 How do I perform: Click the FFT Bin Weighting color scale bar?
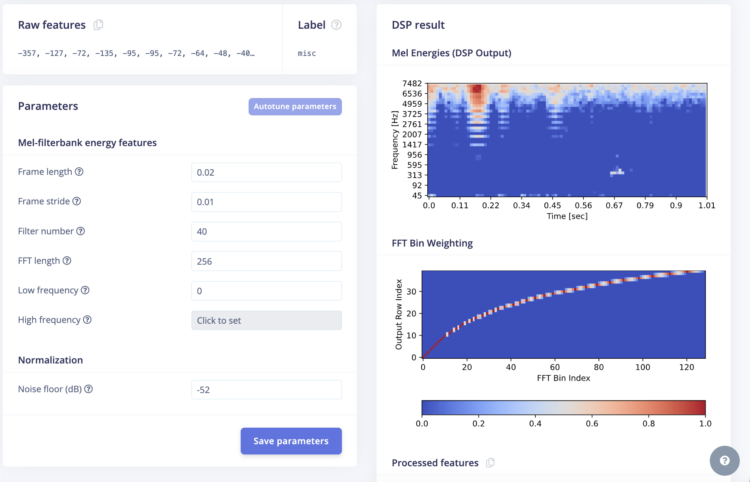tap(563, 408)
